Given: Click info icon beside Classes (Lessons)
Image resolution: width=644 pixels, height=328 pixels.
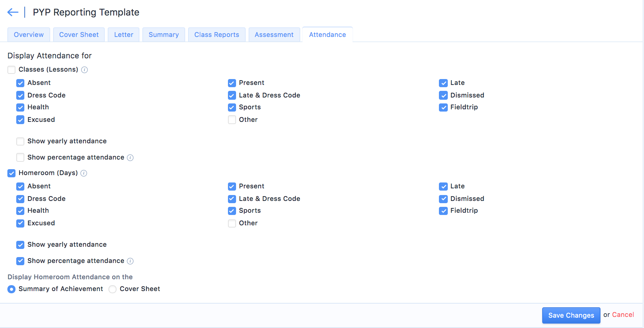Looking at the screenshot, I should click(x=84, y=70).
